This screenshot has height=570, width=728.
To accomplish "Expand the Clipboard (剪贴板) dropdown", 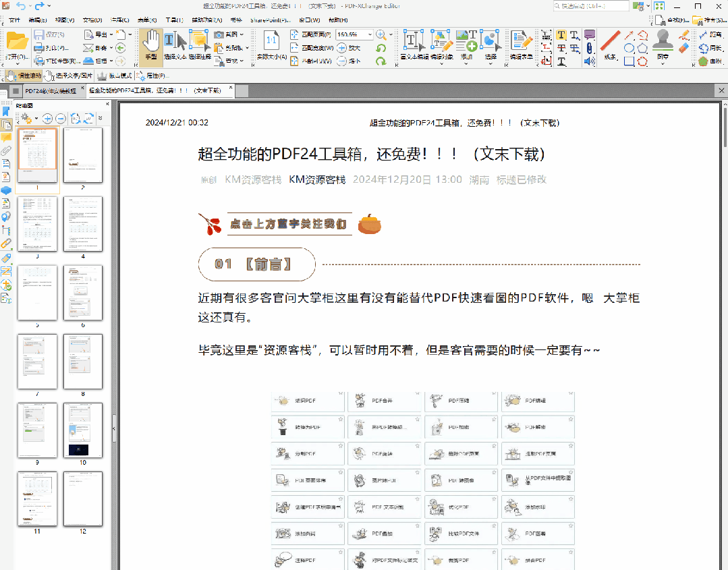I will (247, 48).
